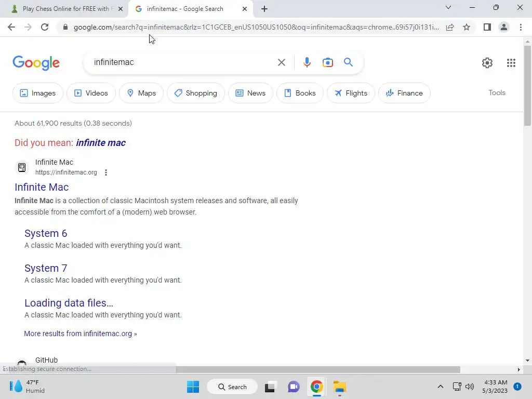Open Chrome side panel
This screenshot has width=532, height=399.
click(x=487, y=27)
